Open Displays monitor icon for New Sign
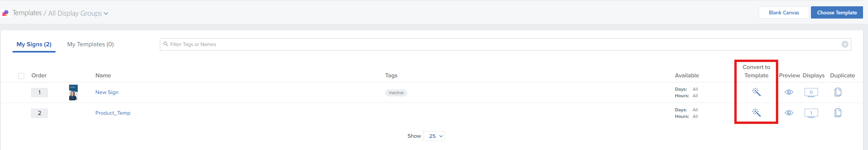Screen dimensions: 868x150 point(811,92)
